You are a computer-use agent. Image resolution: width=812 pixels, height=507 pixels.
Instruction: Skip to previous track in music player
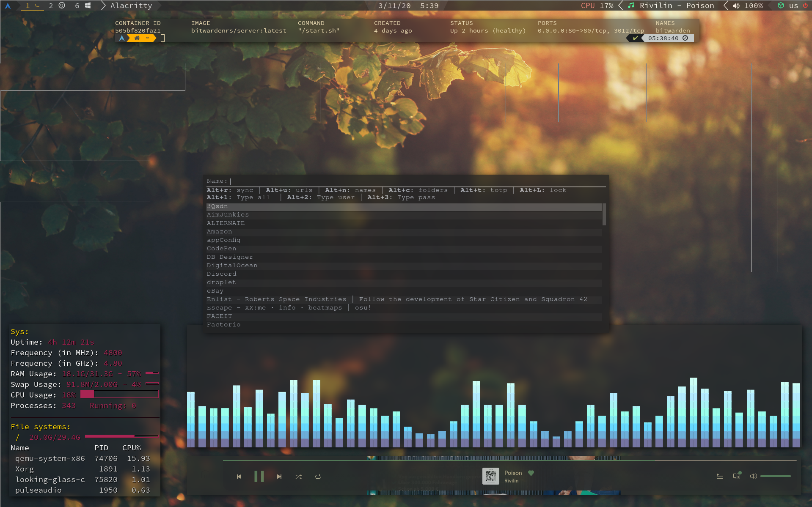pyautogui.click(x=239, y=477)
